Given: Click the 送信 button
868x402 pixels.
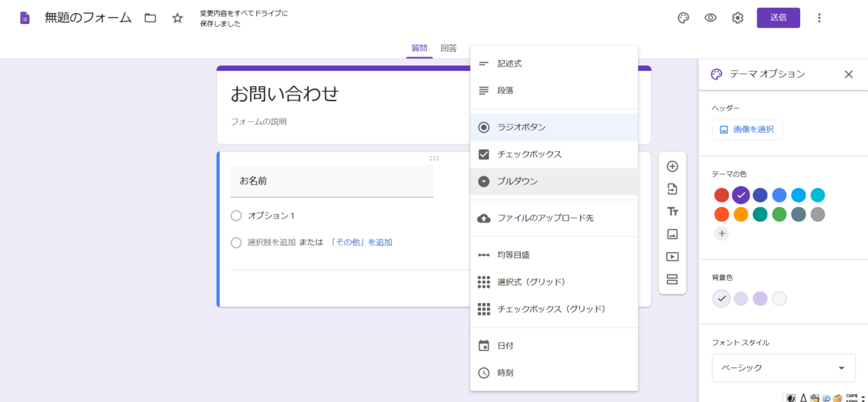Looking at the screenshot, I should pos(778,18).
